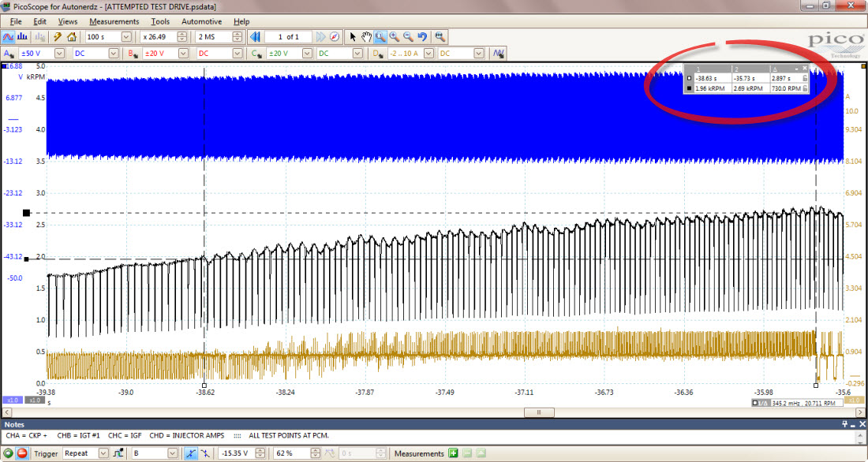The image size is (868, 462).
Task: Close the ruler legend box
Action: (804, 69)
